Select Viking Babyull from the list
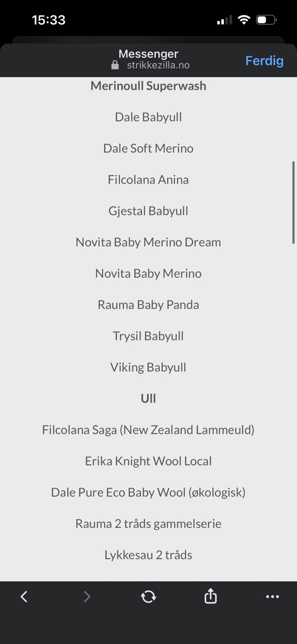297x644 pixels. [148, 367]
